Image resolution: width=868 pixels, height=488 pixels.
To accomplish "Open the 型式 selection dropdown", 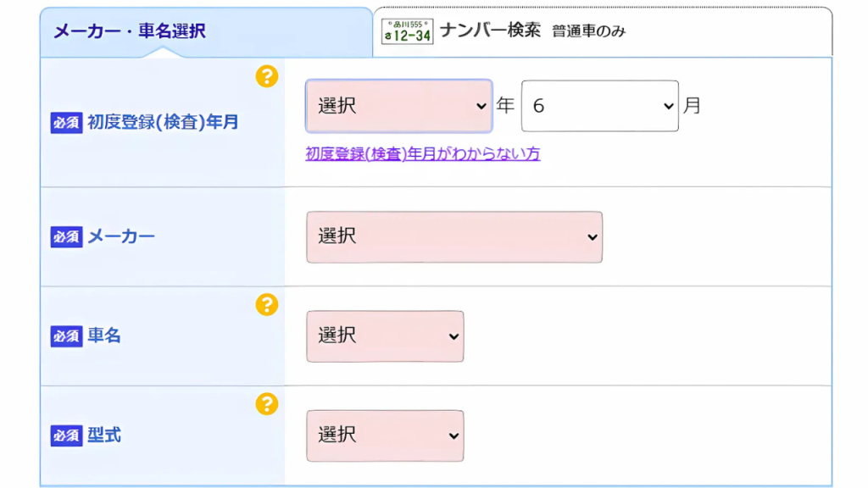I will pos(385,435).
